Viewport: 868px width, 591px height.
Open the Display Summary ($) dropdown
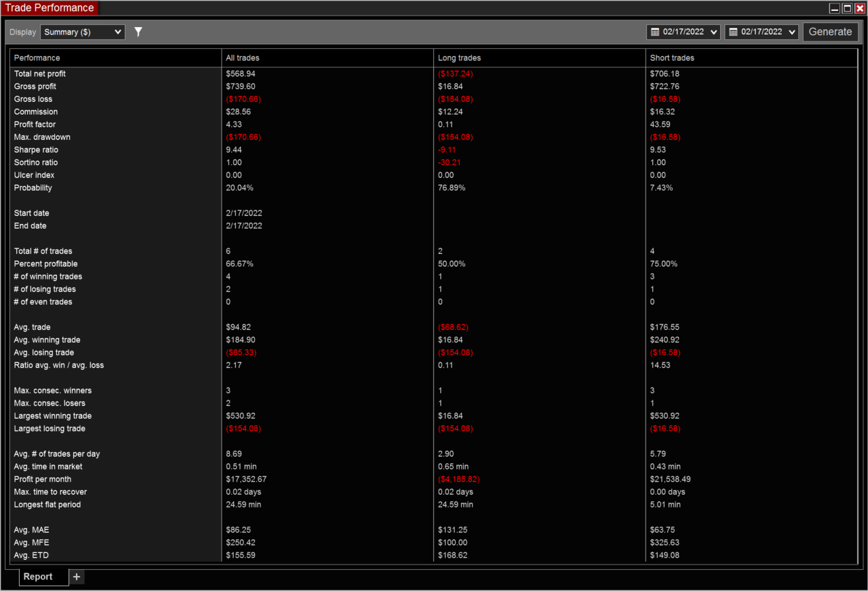click(83, 32)
